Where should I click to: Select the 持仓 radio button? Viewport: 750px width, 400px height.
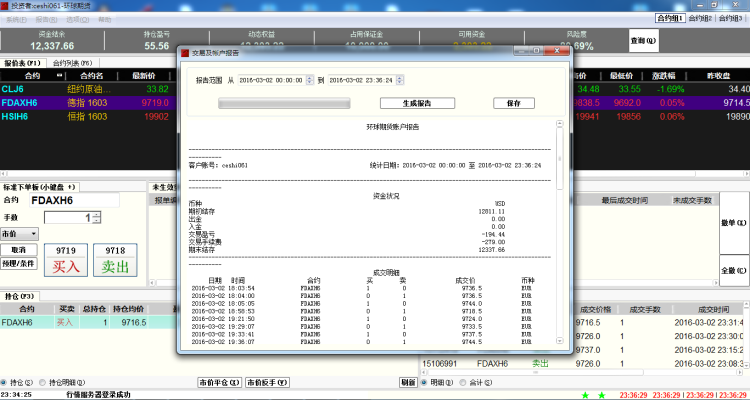click(x=6, y=382)
